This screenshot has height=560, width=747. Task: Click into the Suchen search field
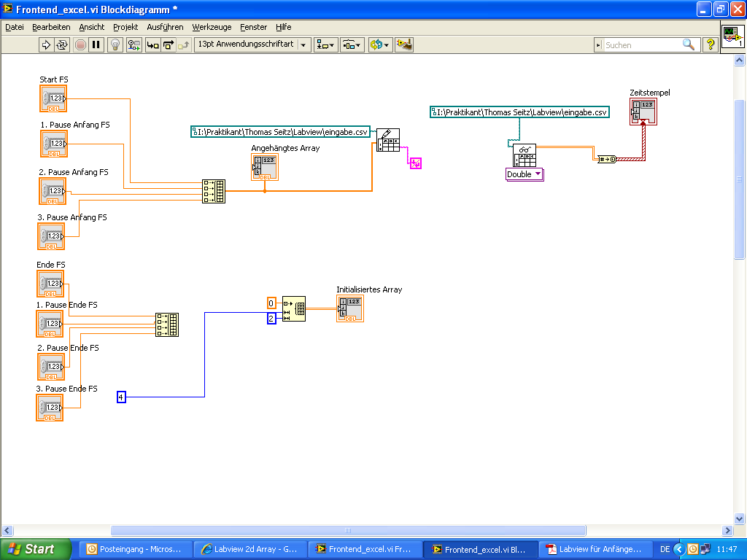point(640,44)
